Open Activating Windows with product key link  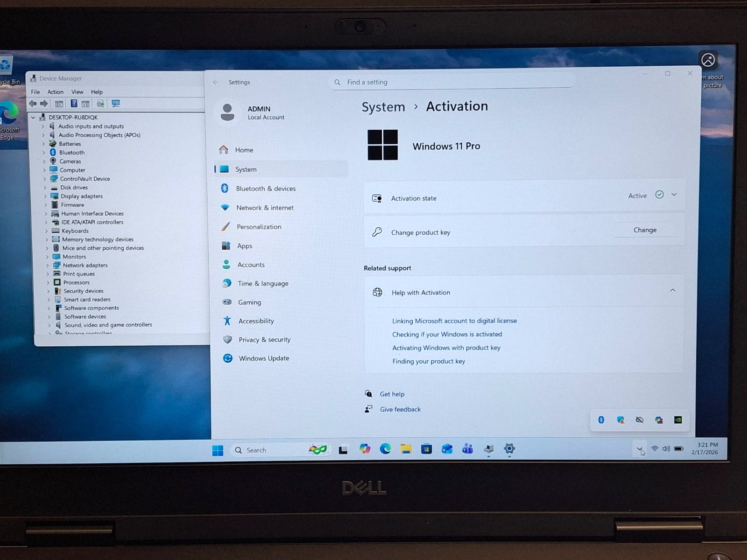446,348
